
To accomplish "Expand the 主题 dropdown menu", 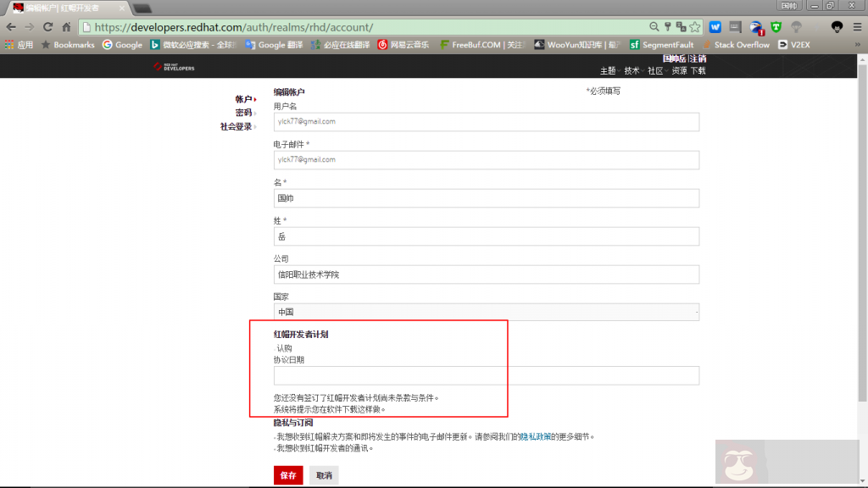I will point(607,70).
